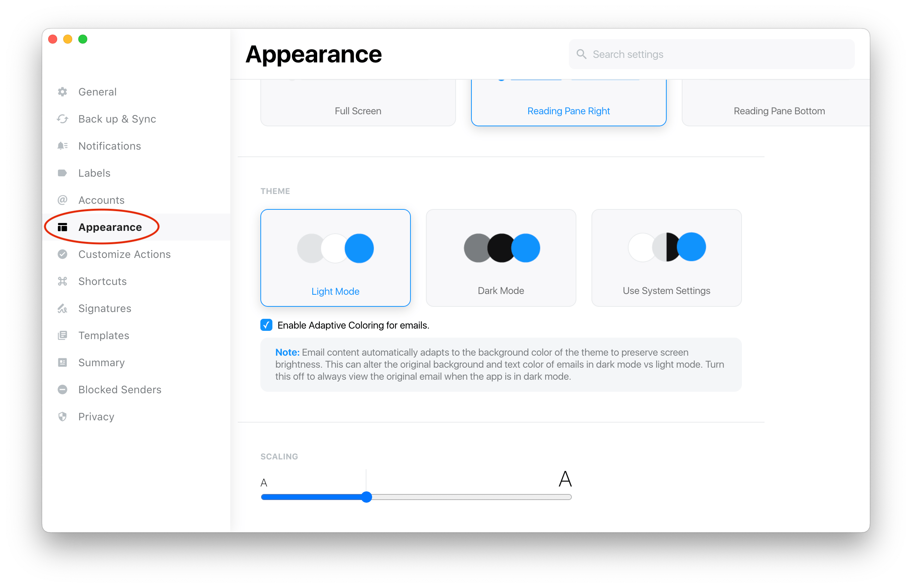Open the General settings via its gear icon

(63, 92)
